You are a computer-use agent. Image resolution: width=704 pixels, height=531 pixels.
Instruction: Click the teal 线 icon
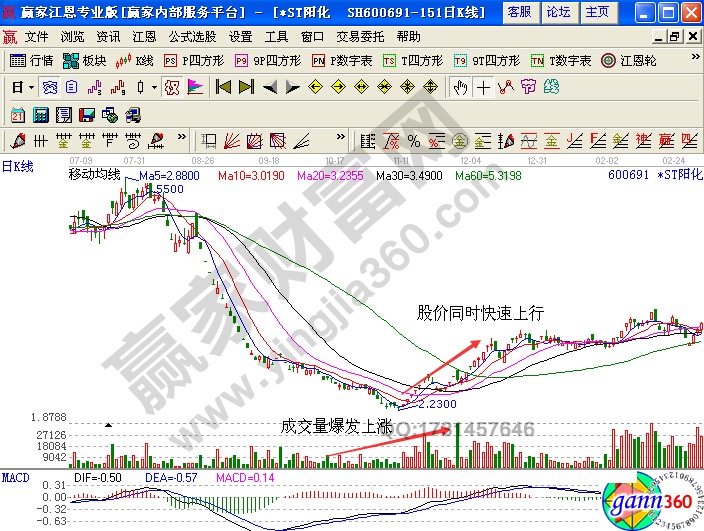tap(551, 87)
